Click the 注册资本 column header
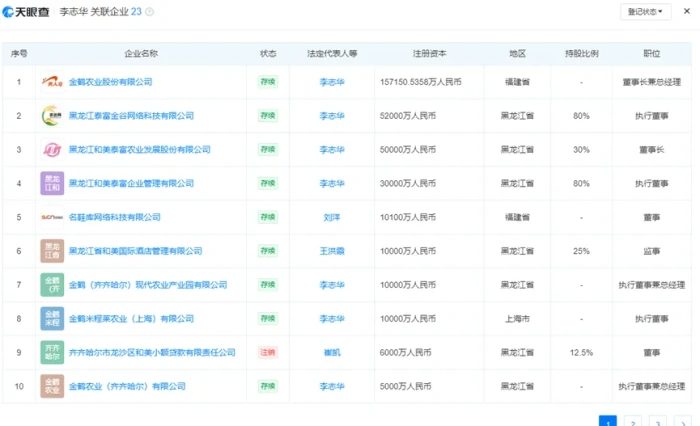 [x=429, y=54]
